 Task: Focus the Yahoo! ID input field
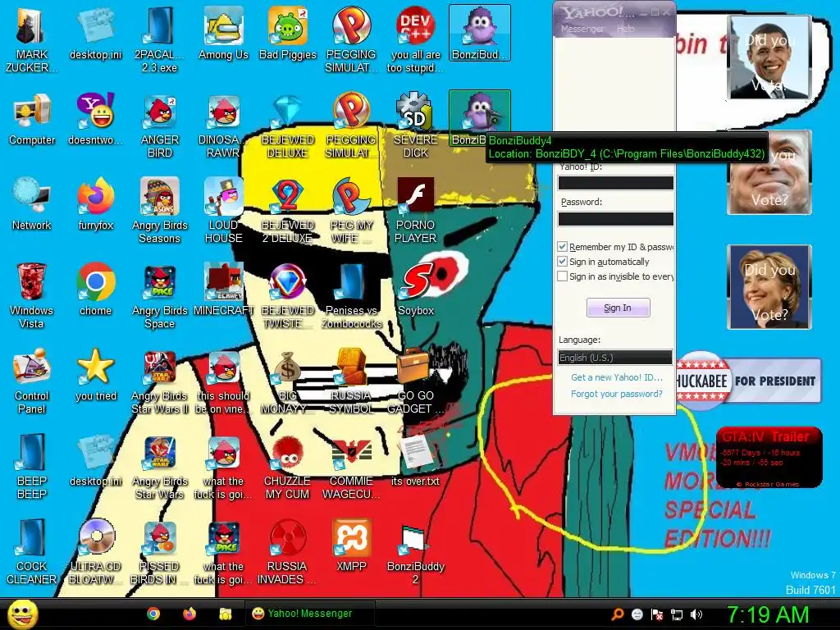click(x=615, y=183)
